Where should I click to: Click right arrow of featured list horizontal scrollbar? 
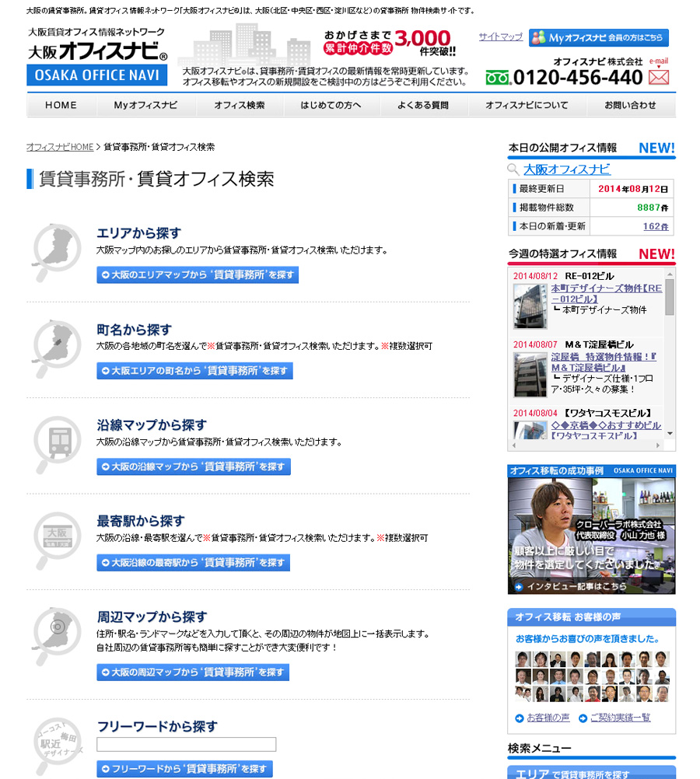pyautogui.click(x=658, y=445)
